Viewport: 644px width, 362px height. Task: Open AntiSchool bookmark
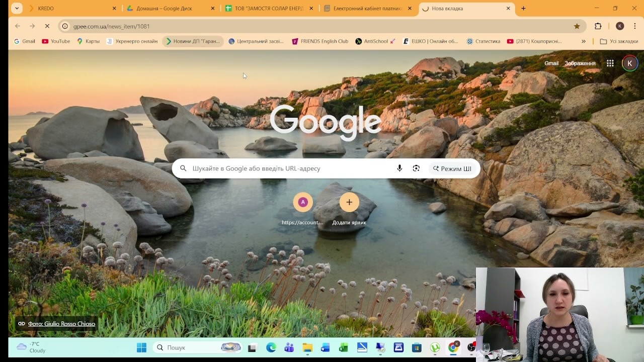(x=375, y=41)
